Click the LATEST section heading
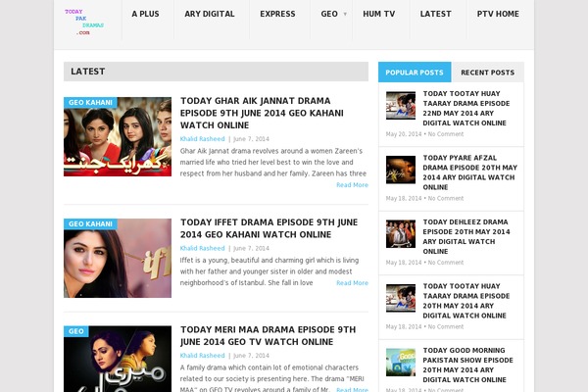The height and width of the screenshot is (392, 588). coord(88,72)
